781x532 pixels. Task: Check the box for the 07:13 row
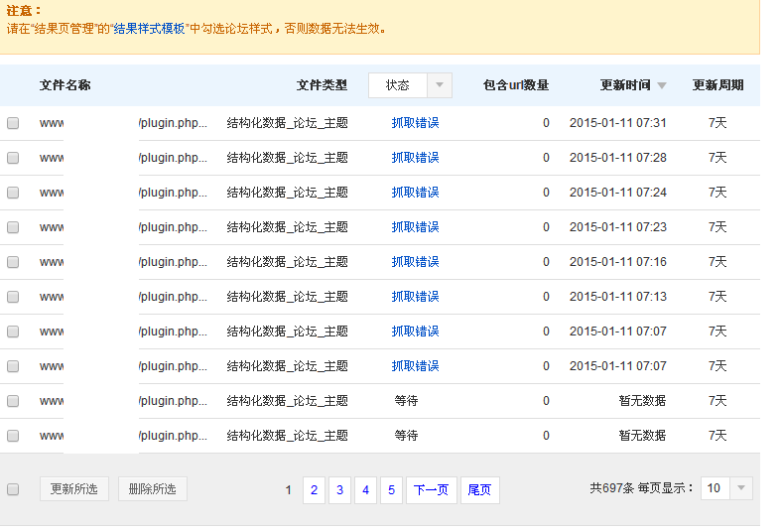pos(13,297)
